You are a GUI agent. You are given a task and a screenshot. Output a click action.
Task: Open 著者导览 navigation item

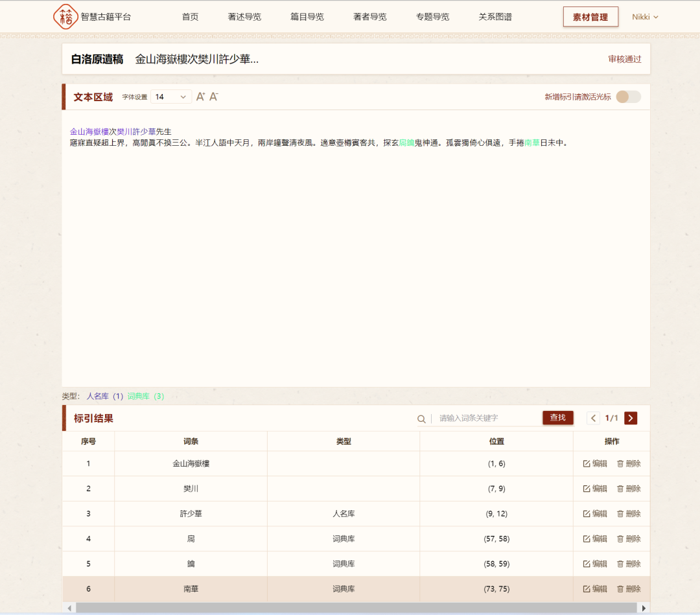[x=369, y=17]
